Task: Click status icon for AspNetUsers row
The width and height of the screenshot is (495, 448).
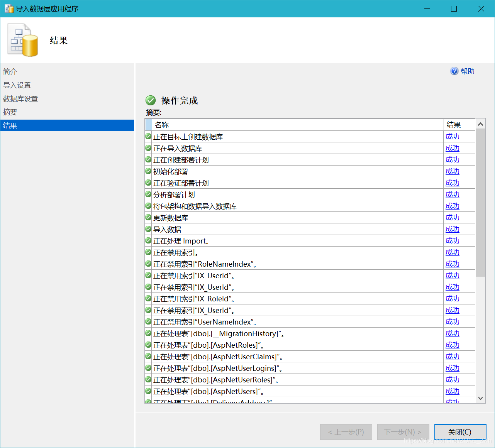Action: pyautogui.click(x=148, y=391)
